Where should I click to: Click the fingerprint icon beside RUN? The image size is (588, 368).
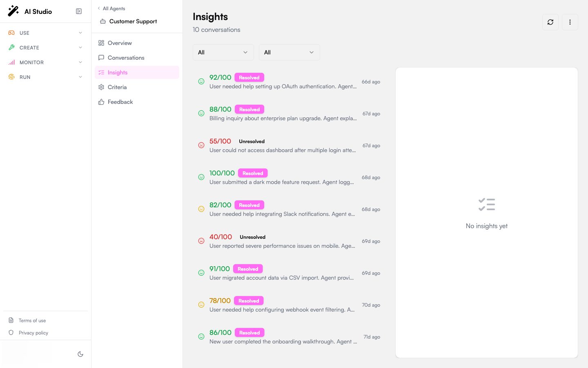tap(11, 77)
